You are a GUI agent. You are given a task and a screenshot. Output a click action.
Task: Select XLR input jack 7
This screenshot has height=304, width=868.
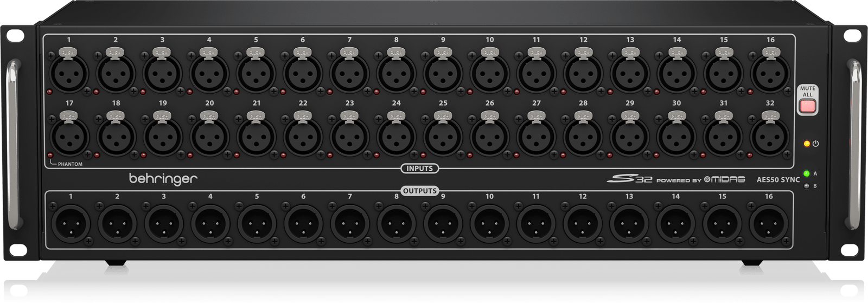(349, 73)
